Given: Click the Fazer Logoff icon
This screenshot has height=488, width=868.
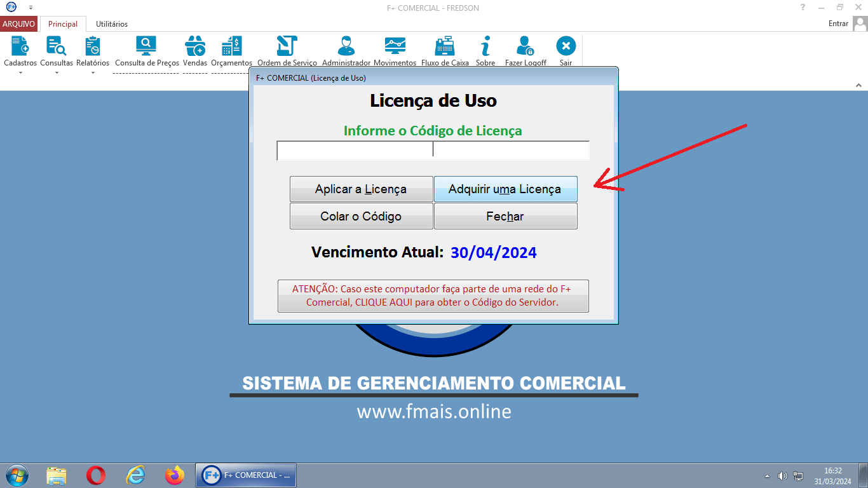Looking at the screenshot, I should [x=526, y=46].
